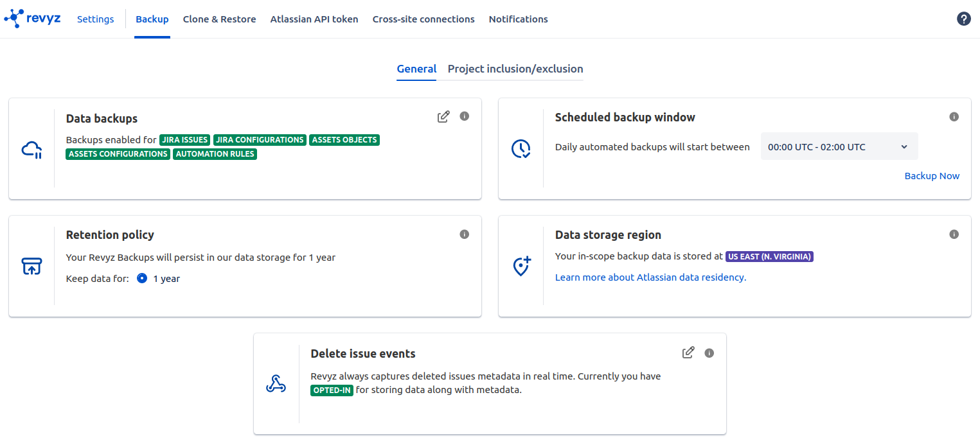Open the help question mark icon

[963, 19]
